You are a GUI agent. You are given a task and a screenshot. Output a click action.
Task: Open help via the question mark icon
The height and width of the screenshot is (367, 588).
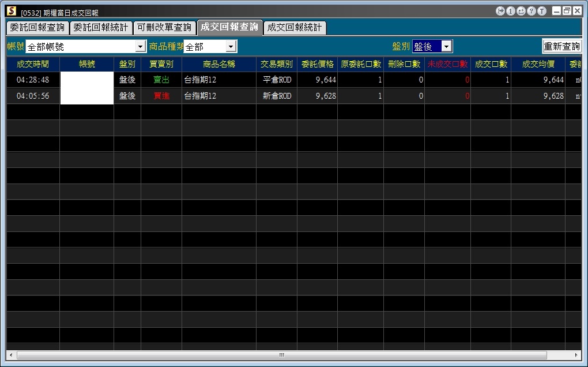[x=532, y=12]
